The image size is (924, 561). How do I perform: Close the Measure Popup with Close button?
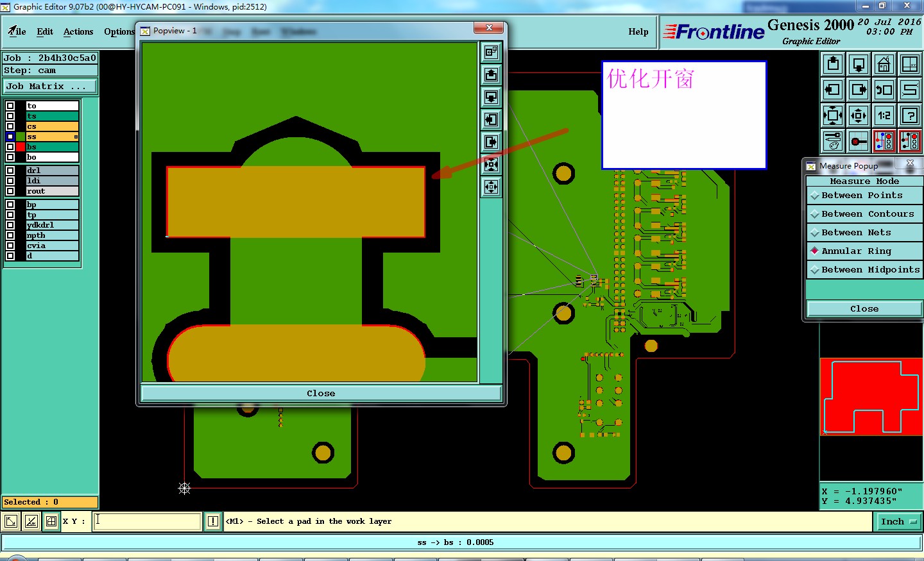[864, 308]
